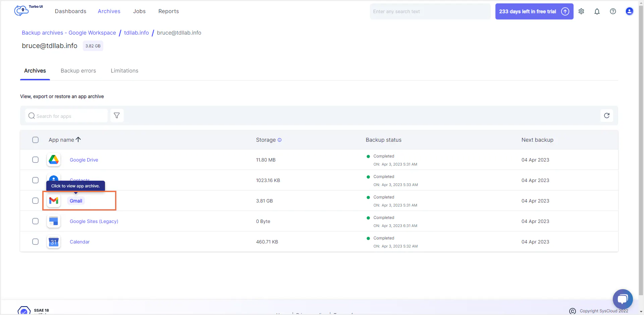Image resolution: width=644 pixels, height=315 pixels.
Task: Click the 1023.16 KB storage value
Action: tap(268, 180)
